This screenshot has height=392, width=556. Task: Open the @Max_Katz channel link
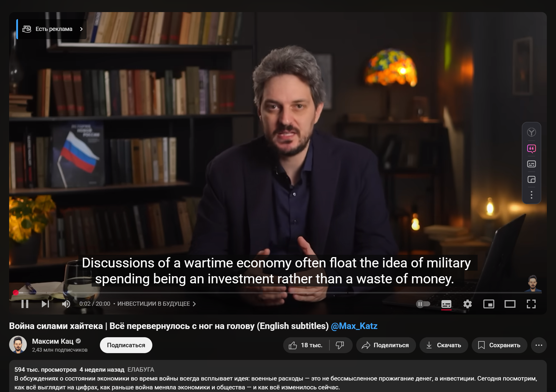pyautogui.click(x=354, y=326)
